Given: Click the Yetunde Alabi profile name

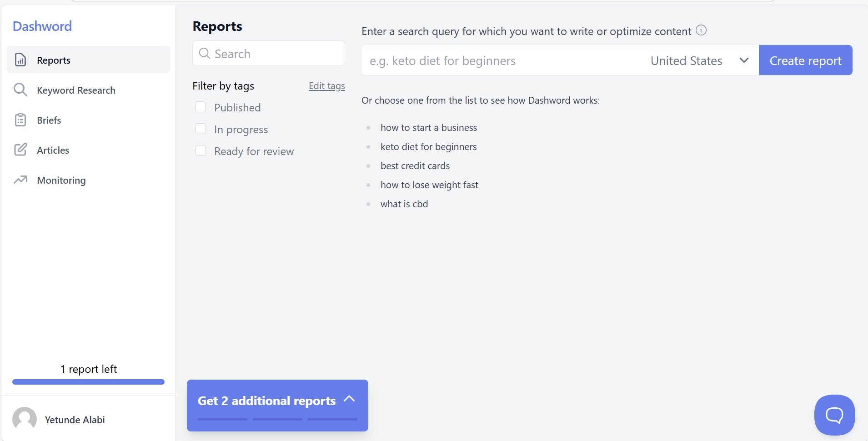Looking at the screenshot, I should 75,420.
